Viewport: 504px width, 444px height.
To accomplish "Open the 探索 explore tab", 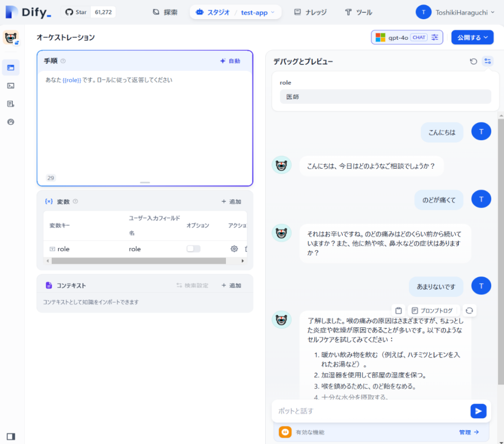I will [165, 12].
